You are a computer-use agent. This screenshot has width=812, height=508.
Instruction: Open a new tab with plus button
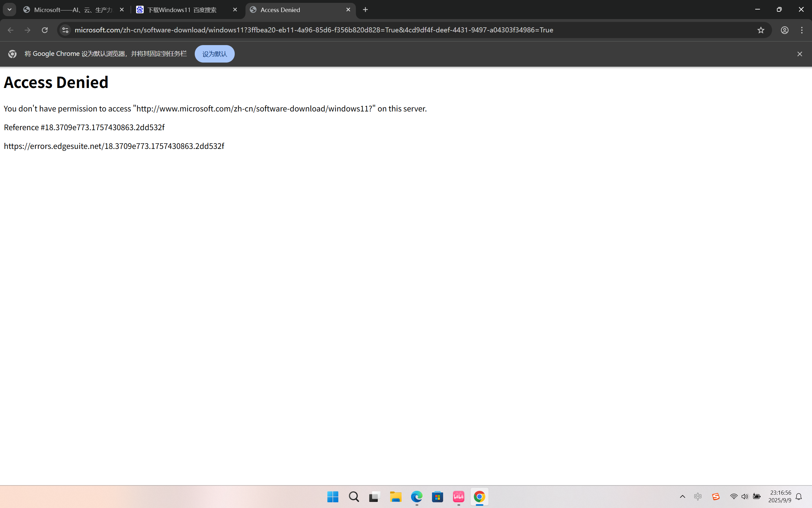click(x=365, y=10)
